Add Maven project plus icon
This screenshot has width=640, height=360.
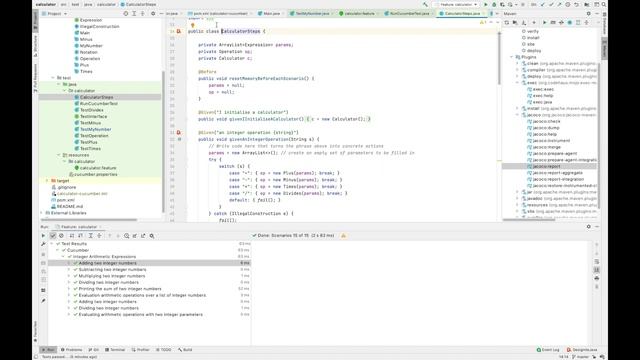pyautogui.click(x=534, y=23)
